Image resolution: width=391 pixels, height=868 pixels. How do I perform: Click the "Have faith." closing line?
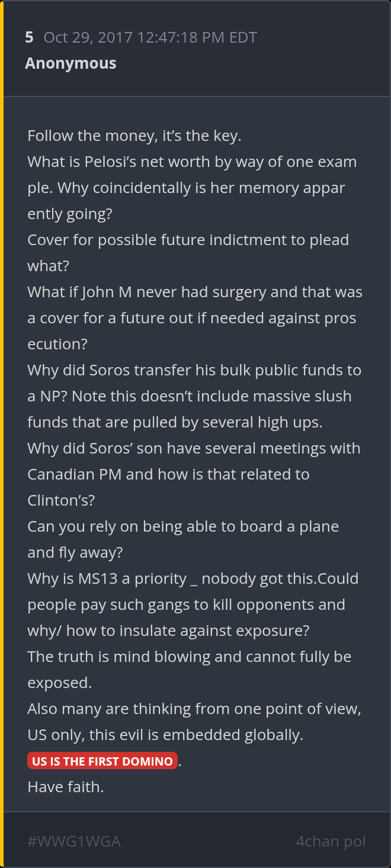point(65,787)
